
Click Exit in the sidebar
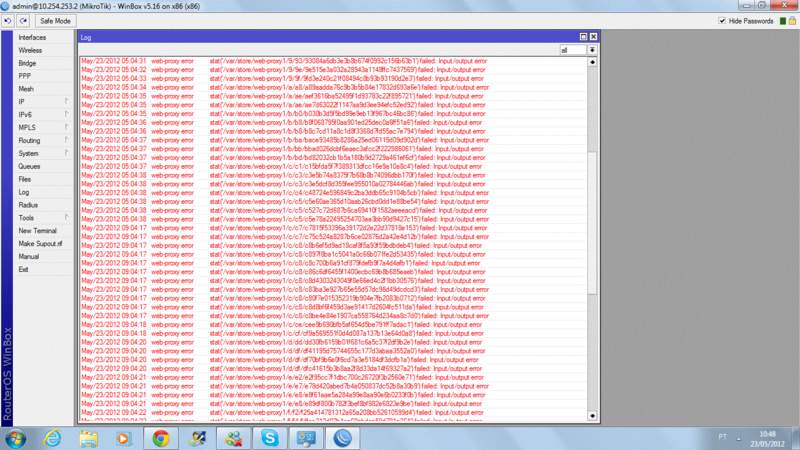pos(43,269)
